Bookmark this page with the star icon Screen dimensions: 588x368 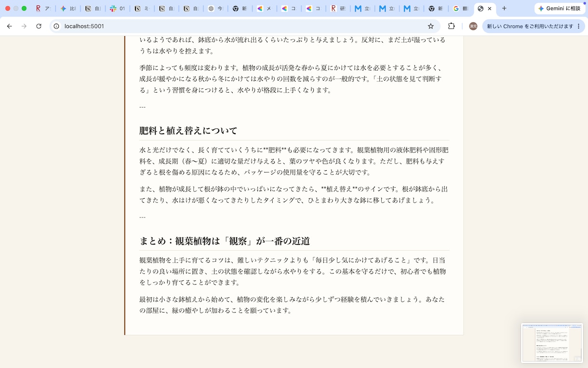(431, 26)
